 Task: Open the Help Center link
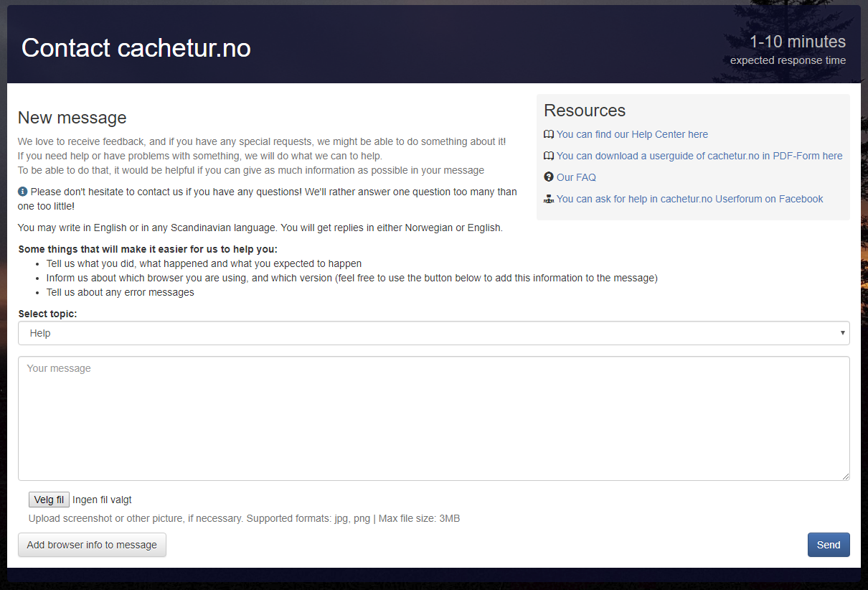tap(632, 134)
